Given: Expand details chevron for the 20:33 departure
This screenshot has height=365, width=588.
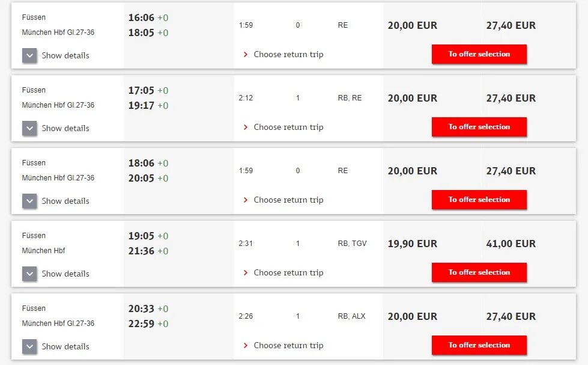Looking at the screenshot, I should [x=29, y=346].
